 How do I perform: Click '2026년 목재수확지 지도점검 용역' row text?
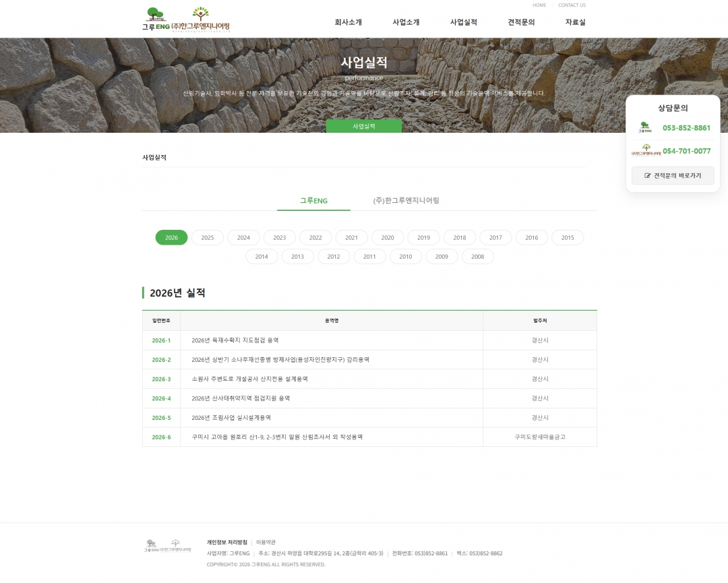point(235,340)
